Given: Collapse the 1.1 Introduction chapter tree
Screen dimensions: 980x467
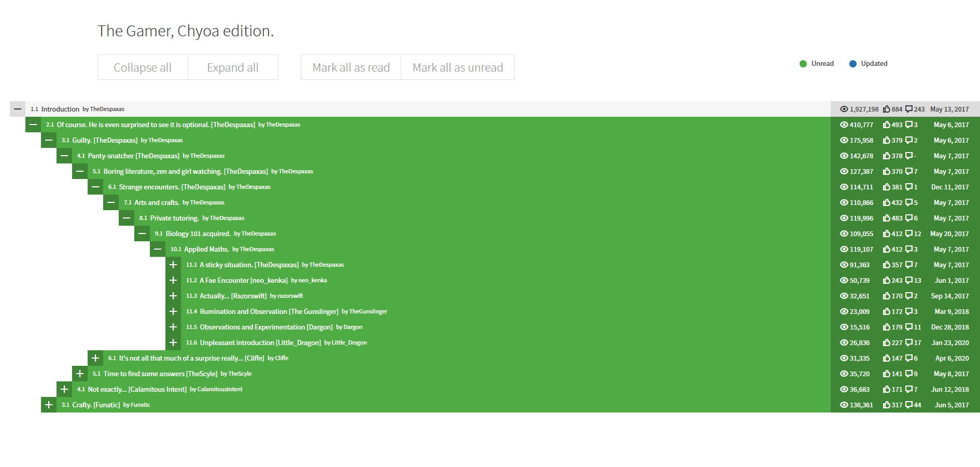Looking at the screenshot, I should coord(18,109).
